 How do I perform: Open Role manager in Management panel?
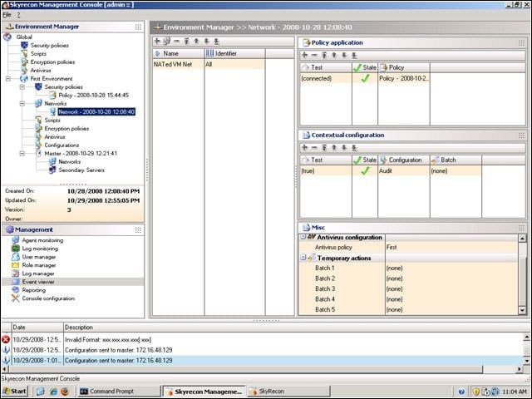tap(39, 265)
